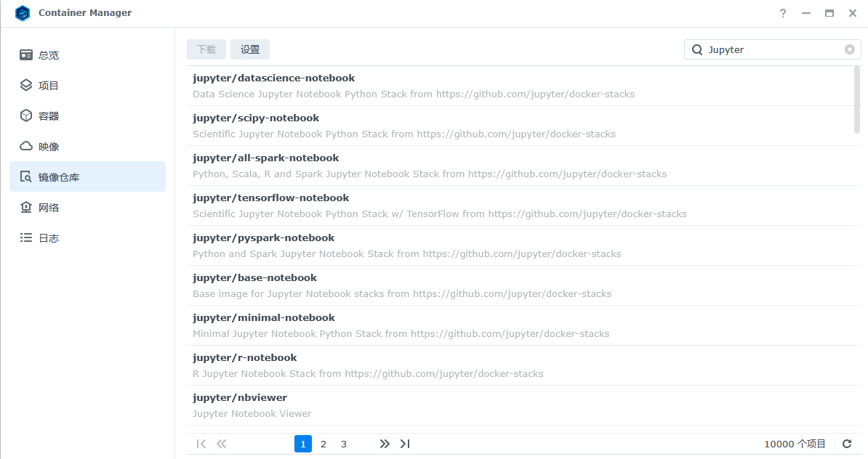
Task: Go to next page of results
Action: click(x=384, y=444)
